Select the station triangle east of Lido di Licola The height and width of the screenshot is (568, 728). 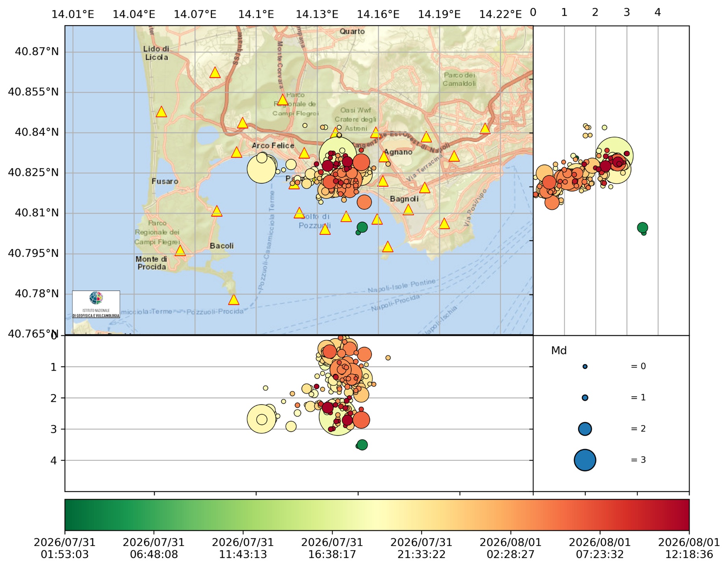[x=215, y=72]
